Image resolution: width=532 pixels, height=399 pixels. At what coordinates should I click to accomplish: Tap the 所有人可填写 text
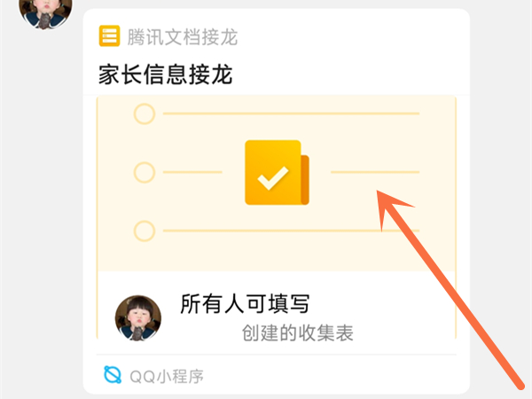245,303
